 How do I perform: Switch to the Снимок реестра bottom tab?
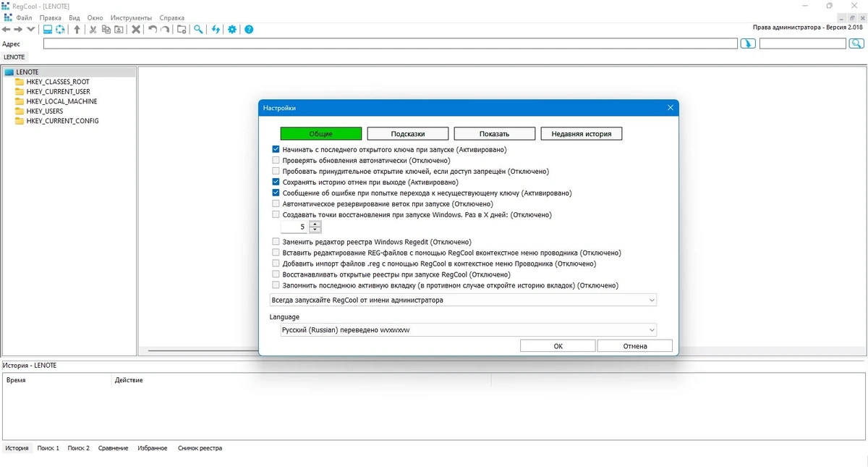pyautogui.click(x=200, y=448)
